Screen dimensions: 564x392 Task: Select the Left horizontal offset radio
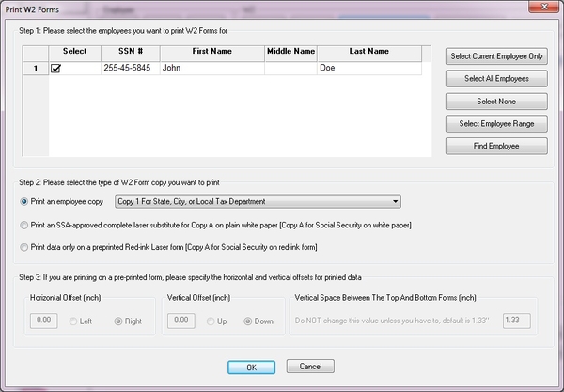tap(75, 321)
